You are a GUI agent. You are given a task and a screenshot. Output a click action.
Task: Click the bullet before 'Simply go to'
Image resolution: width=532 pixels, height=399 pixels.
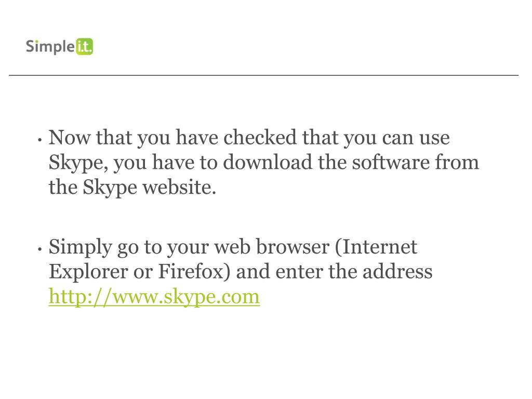point(40,249)
